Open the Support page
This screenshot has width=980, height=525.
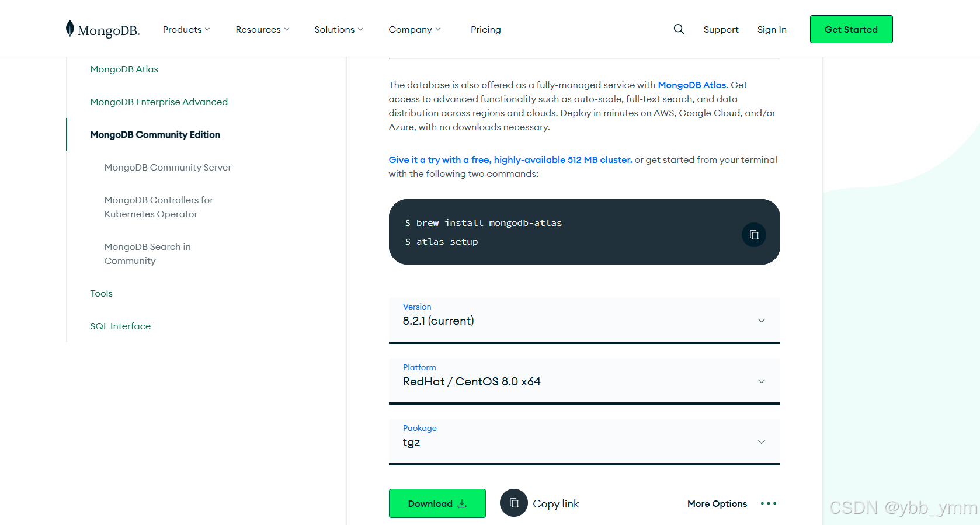click(x=721, y=29)
